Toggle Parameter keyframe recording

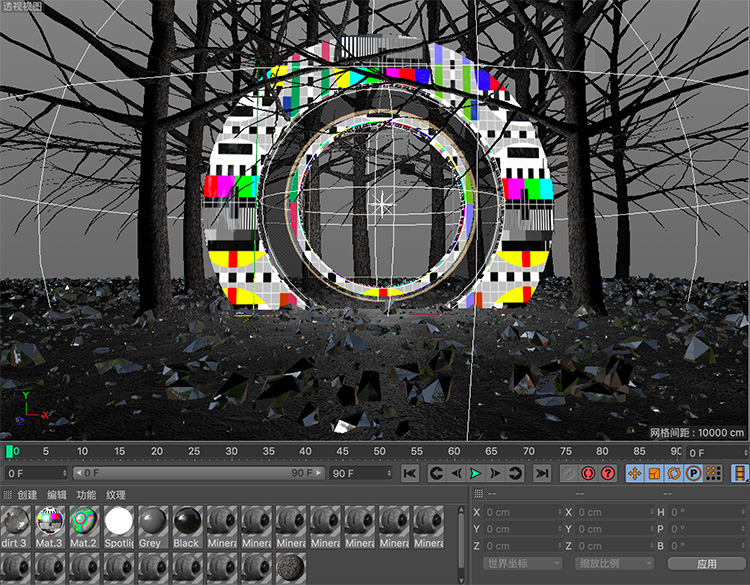[693, 473]
